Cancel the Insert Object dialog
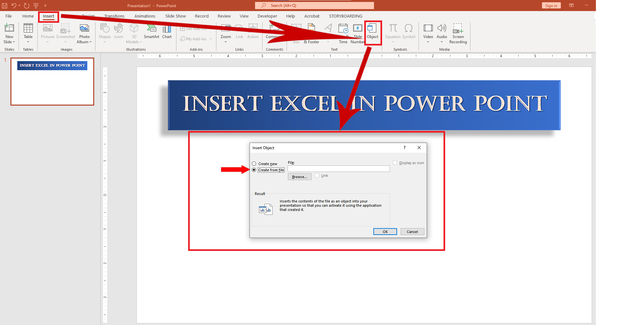This screenshot has height=325, width=644. point(412,232)
